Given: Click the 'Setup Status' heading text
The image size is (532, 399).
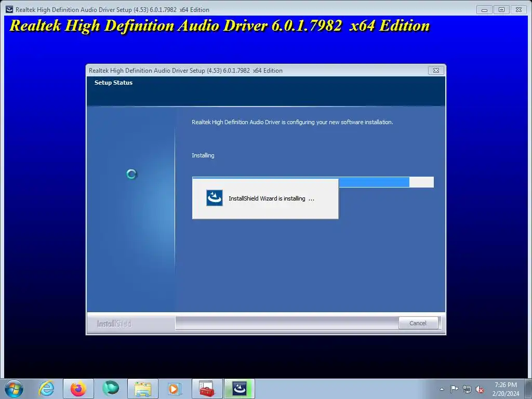Looking at the screenshot, I should pyautogui.click(x=113, y=83).
